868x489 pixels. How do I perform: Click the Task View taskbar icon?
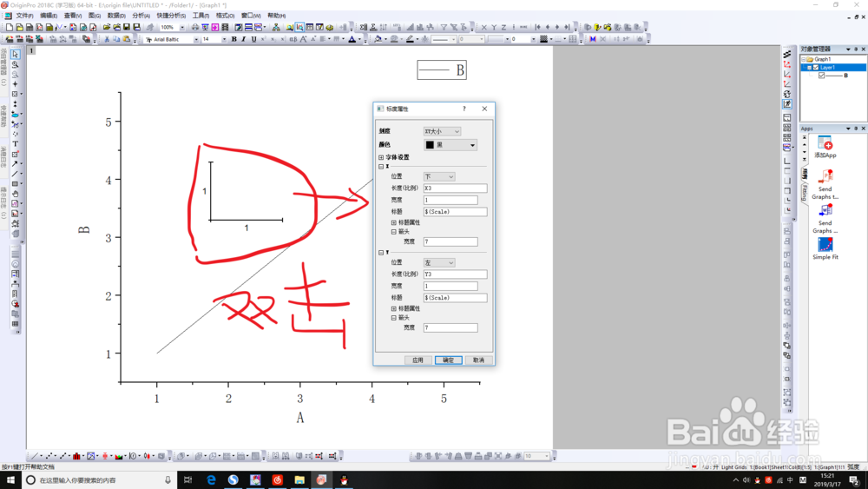187,480
